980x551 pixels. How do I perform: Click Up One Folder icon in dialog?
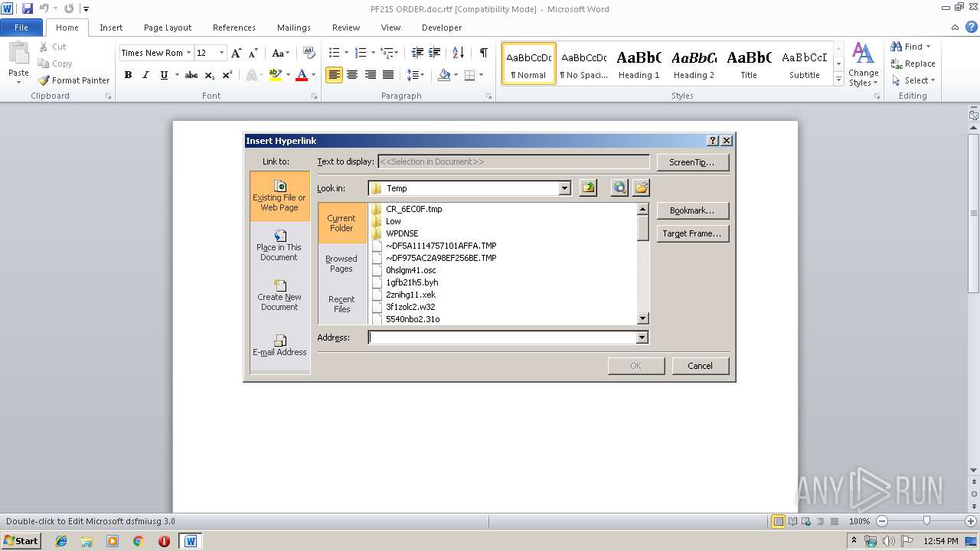coord(588,188)
